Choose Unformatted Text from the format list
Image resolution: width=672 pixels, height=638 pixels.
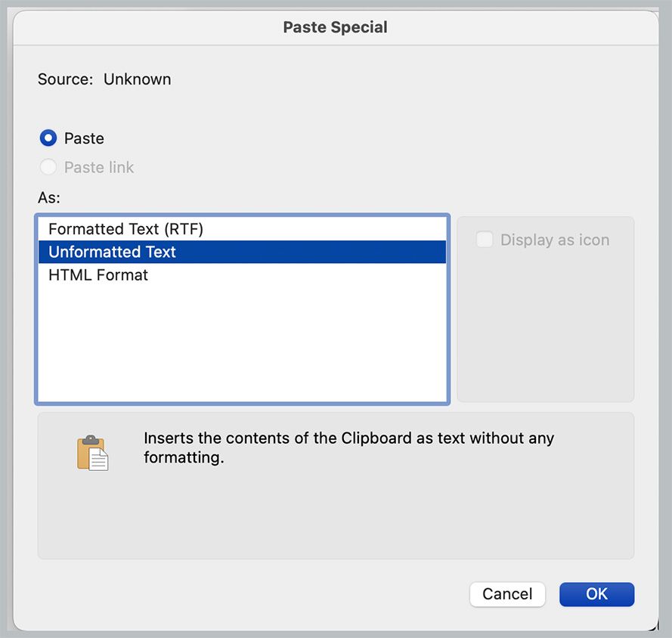click(111, 252)
